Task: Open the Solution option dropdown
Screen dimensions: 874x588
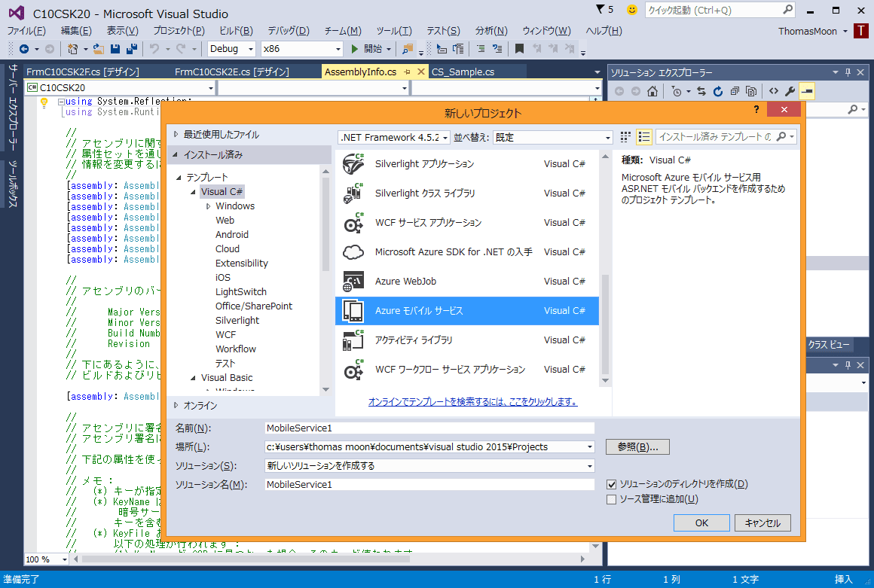Action: pyautogui.click(x=590, y=466)
